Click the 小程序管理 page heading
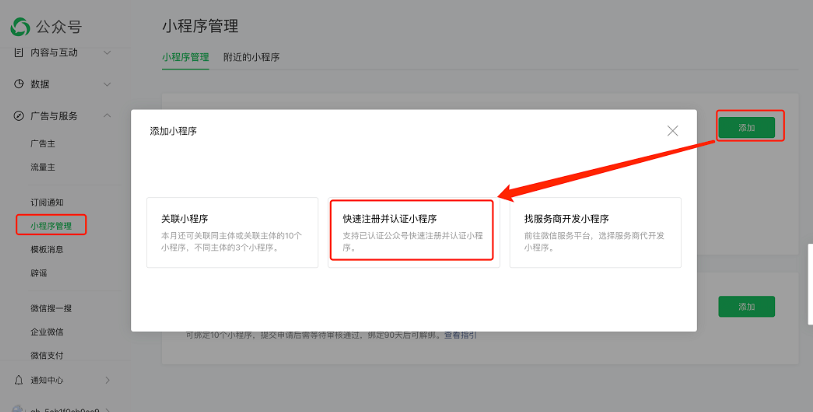The image size is (813, 412). (x=200, y=26)
